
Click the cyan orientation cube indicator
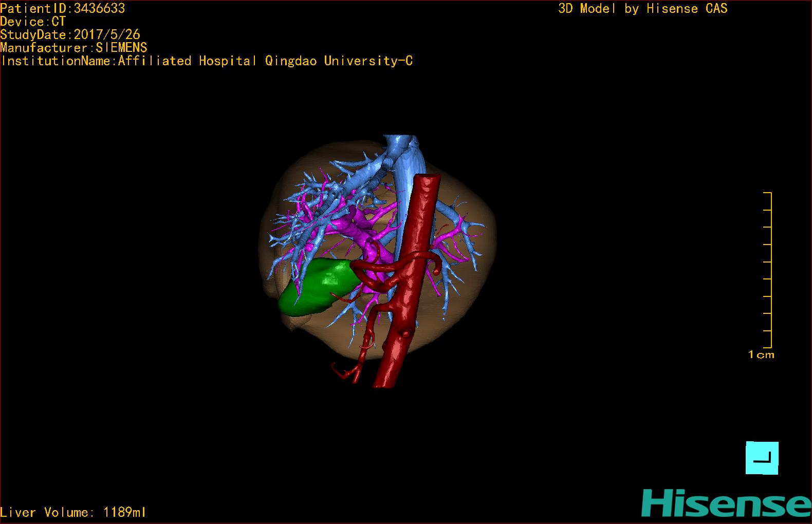pyautogui.click(x=762, y=458)
